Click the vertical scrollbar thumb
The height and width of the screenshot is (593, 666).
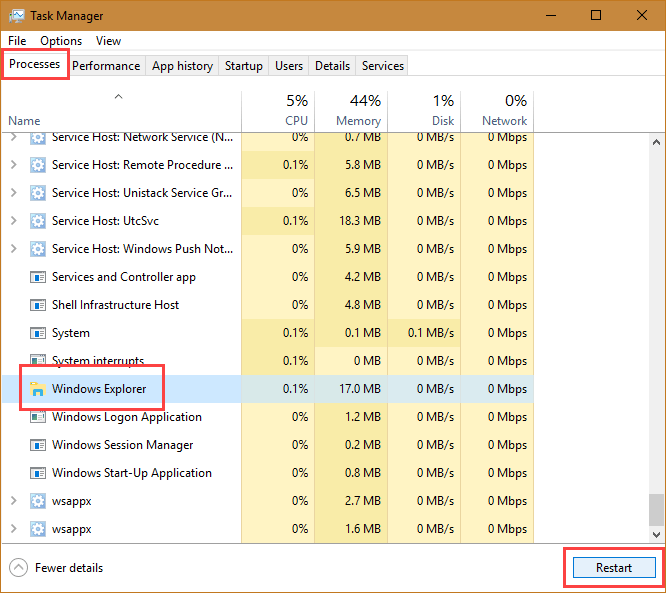click(657, 510)
